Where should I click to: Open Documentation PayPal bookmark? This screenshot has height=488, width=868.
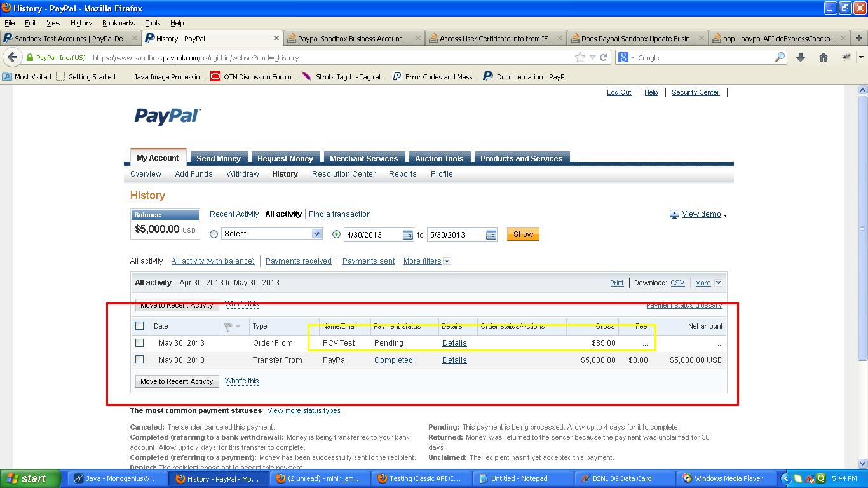(x=526, y=77)
